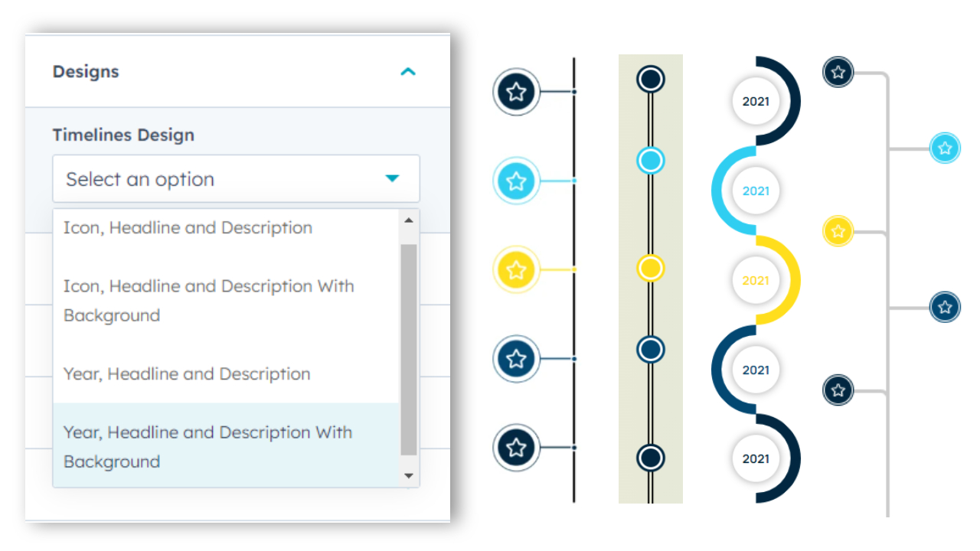Click the light blue 2021 year circle
This screenshot has height=551, width=980.
tap(756, 191)
